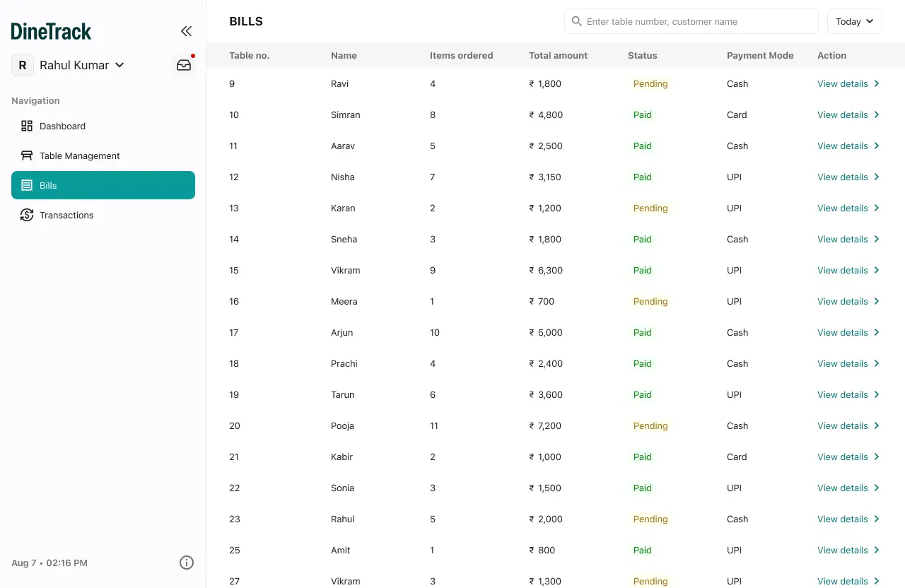Click Card payment mode in Simran's row
The width and height of the screenshot is (905, 588).
point(737,114)
